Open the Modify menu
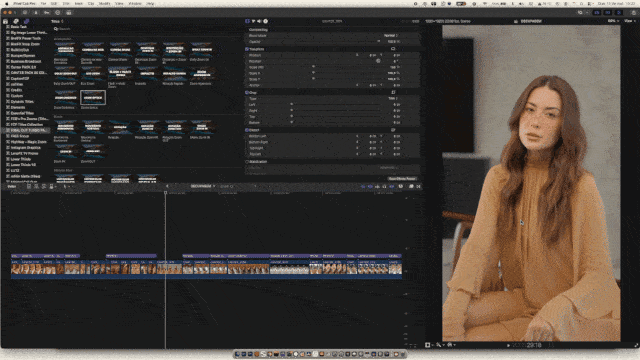The width and height of the screenshot is (640, 360). tap(104, 4)
